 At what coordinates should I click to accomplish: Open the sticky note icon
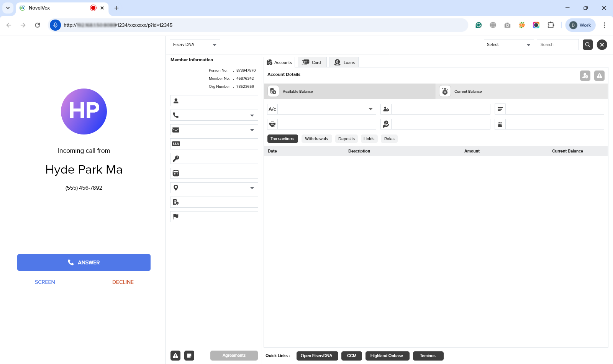(x=189, y=356)
